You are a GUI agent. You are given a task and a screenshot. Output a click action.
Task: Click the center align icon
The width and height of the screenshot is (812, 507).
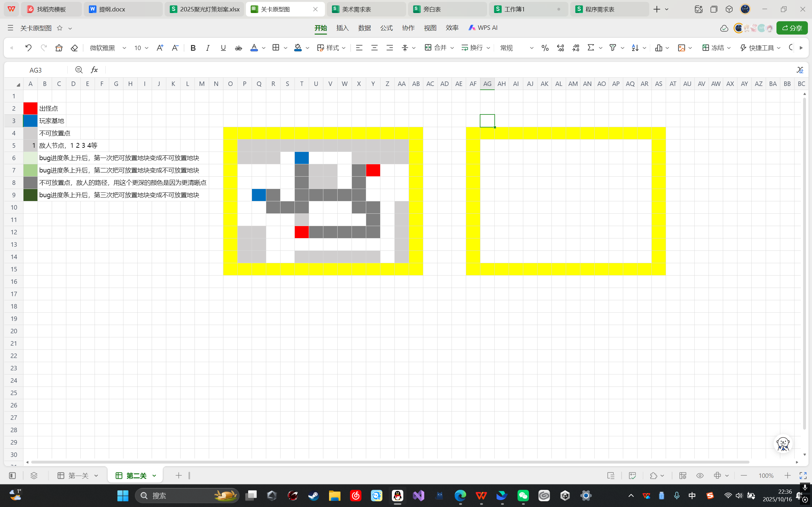point(374,48)
